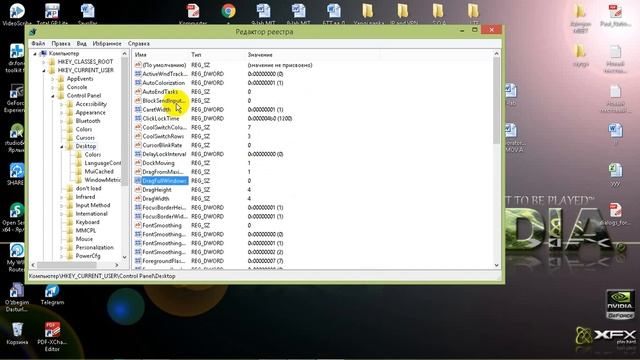Open the Избранное menu

click(x=107, y=43)
